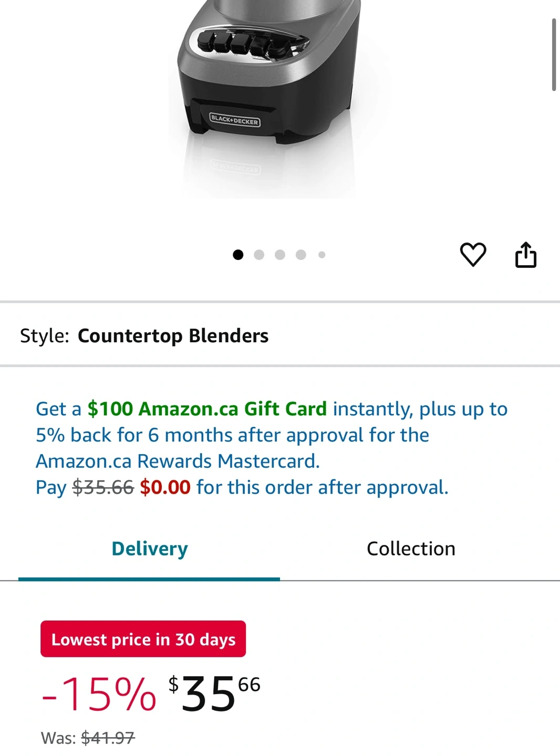Open the Style: Countertop Blenders selector
The image size is (560, 756).
[144, 336]
